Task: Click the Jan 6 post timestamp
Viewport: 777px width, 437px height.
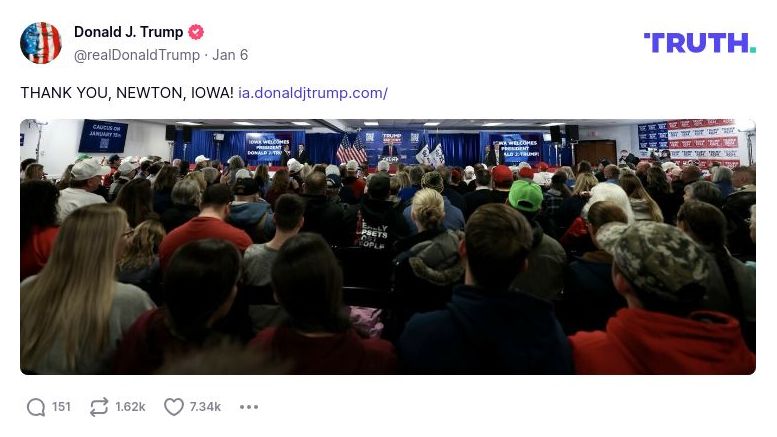Action: 230,55
